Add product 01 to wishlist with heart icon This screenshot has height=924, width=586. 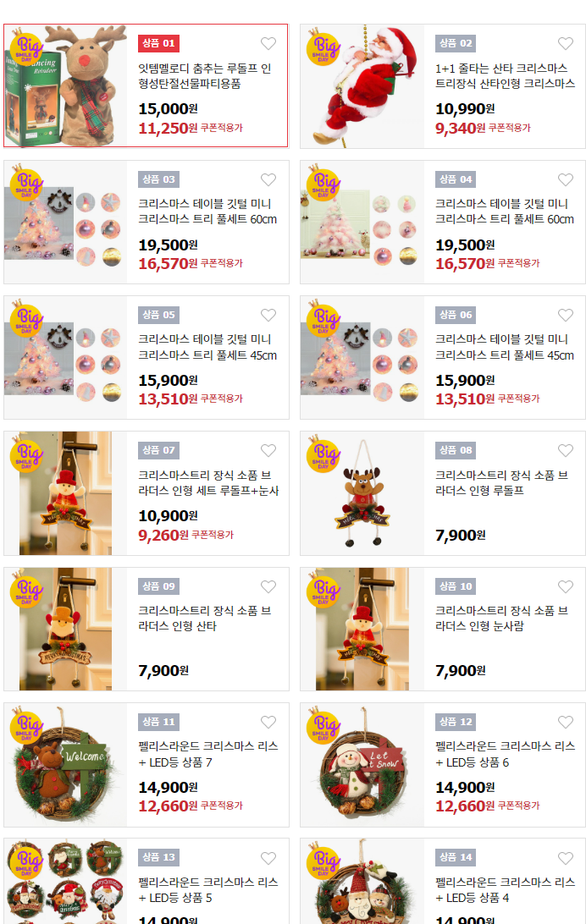(x=268, y=44)
